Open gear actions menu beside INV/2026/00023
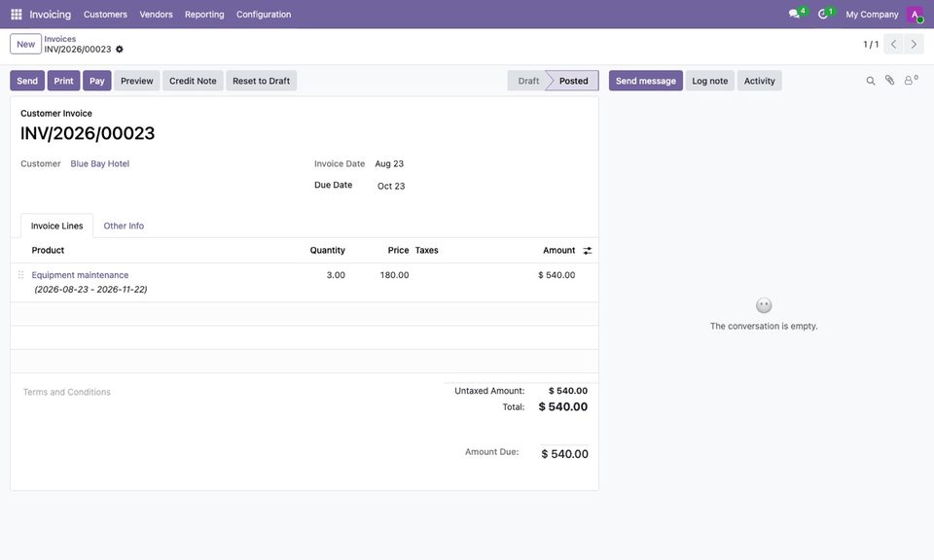 coord(119,50)
